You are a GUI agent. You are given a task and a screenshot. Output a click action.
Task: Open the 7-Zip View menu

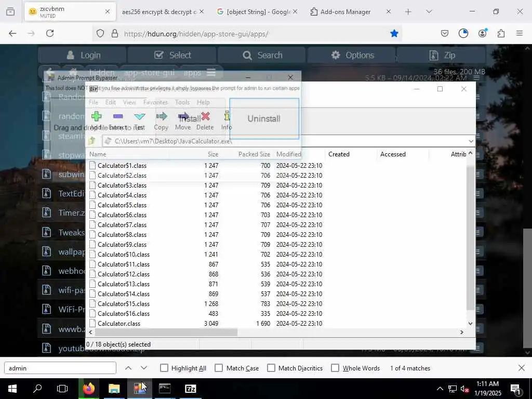pyautogui.click(x=129, y=102)
